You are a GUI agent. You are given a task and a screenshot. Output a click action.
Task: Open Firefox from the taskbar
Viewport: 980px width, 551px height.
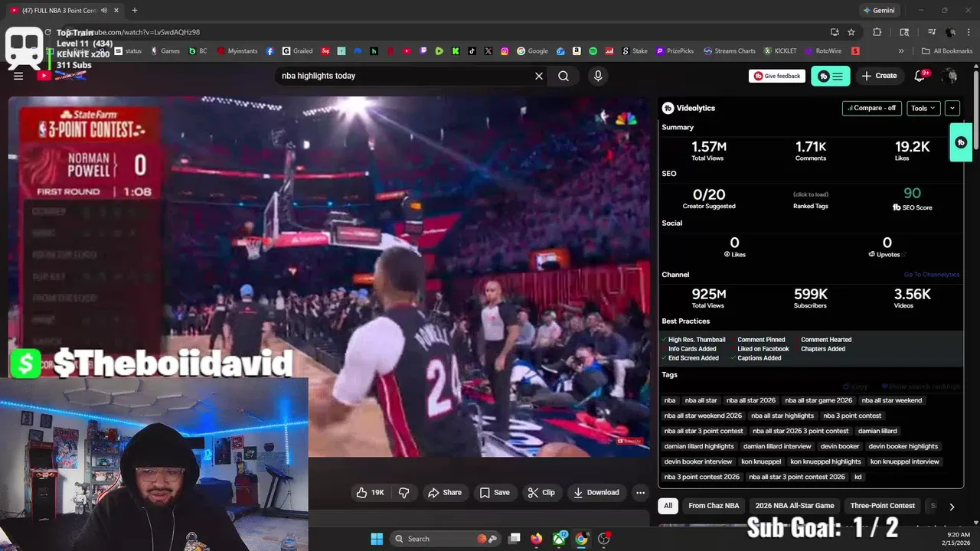[536, 539]
